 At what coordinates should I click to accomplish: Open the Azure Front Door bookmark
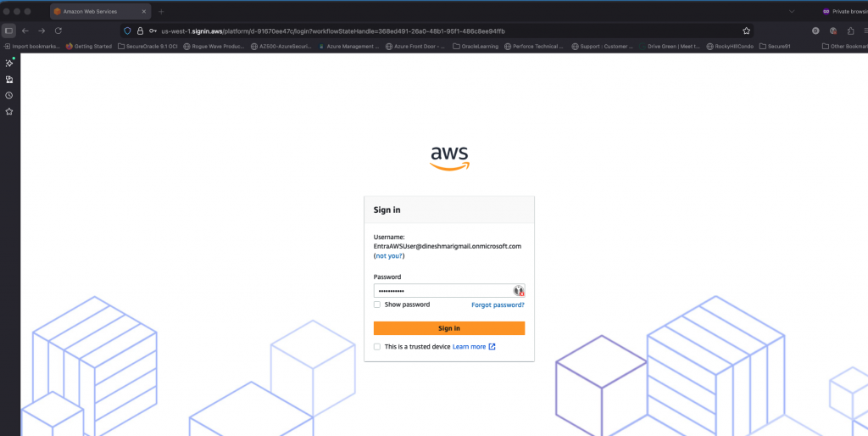pos(415,47)
